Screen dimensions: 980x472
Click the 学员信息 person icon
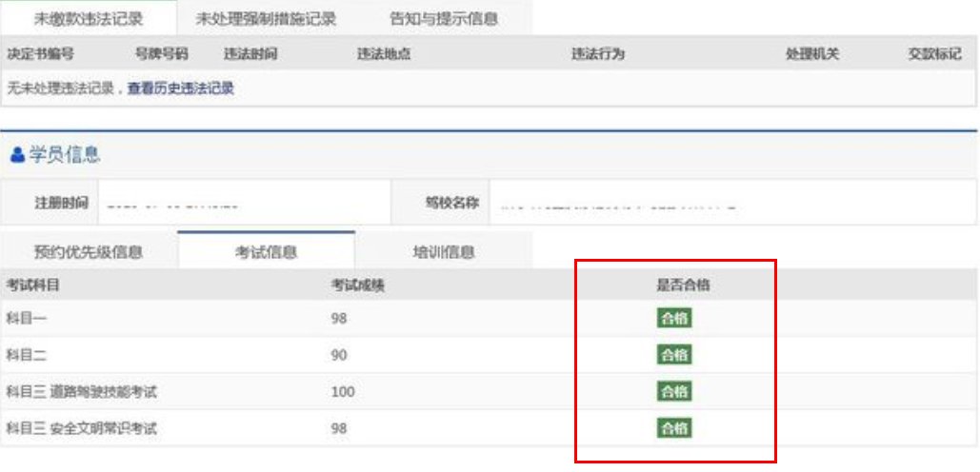tap(18, 155)
